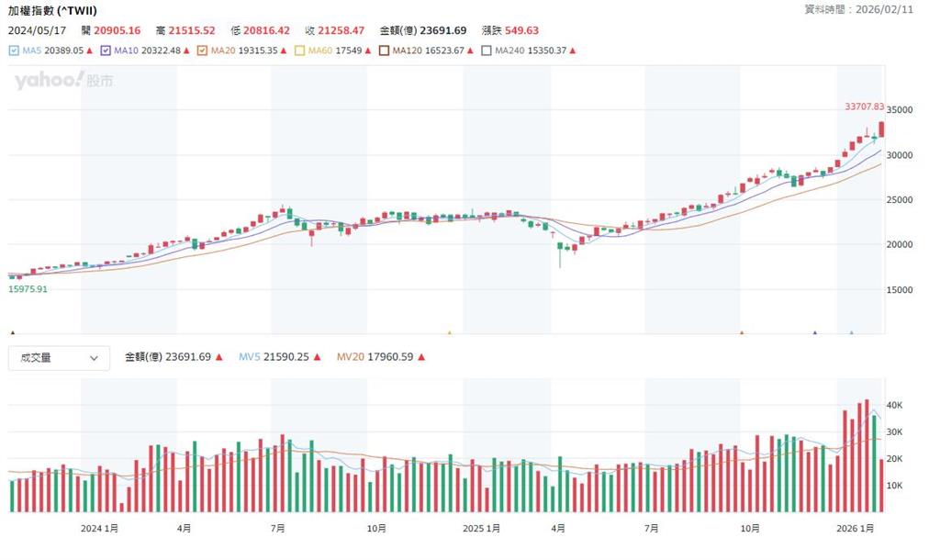Click the red arrow icon next to MV5 21590.25
Image resolution: width=940 pixels, height=560 pixels.
click(x=318, y=357)
